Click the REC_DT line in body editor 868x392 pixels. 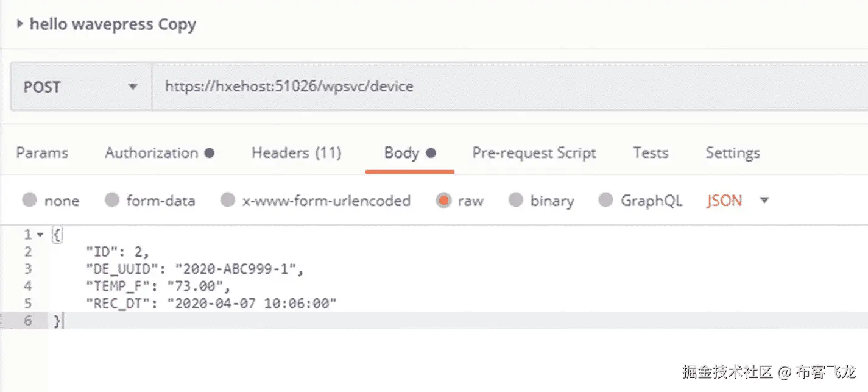coord(211,303)
